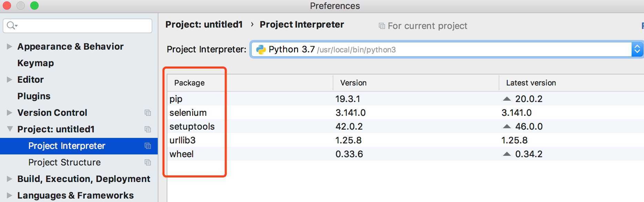Click the icon at right of Project Interpreter row
The image size is (644, 202).
tap(148, 146)
